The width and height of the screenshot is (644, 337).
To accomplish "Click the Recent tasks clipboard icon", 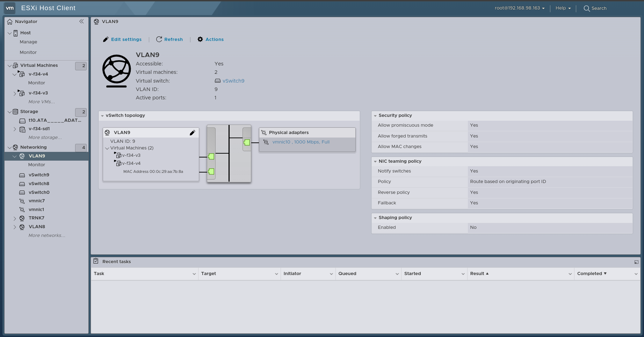I will [x=96, y=261].
